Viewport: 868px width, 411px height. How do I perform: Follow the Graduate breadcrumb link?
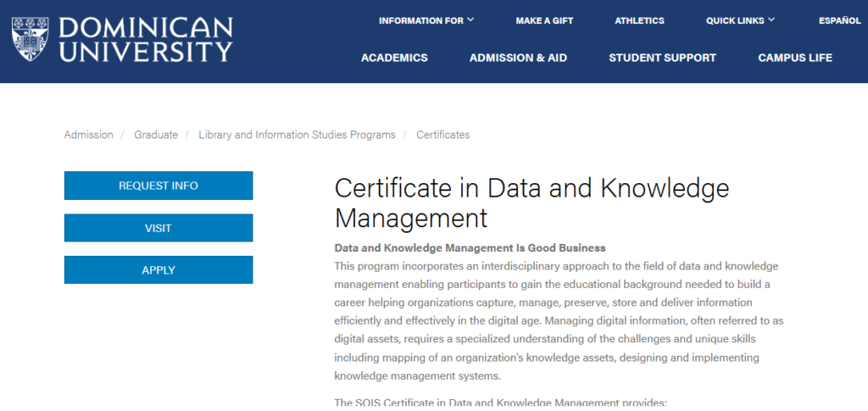(x=156, y=135)
